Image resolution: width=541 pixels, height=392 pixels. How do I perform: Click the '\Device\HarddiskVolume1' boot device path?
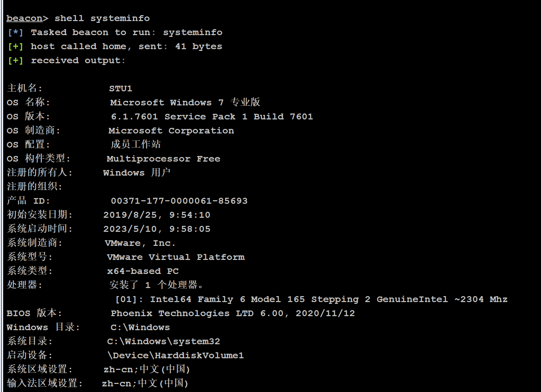(176, 355)
